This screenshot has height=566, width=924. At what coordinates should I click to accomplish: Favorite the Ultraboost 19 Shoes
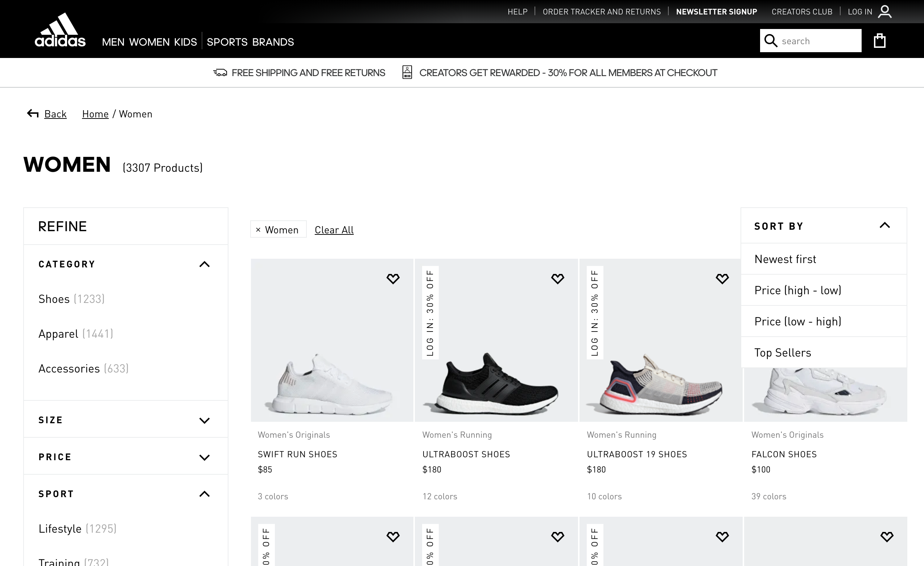[x=722, y=279]
